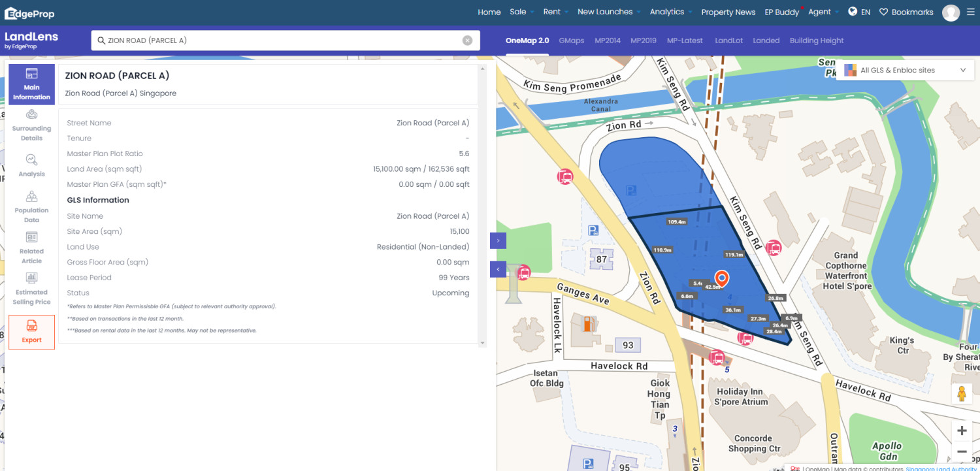Switch to the Landed map tab
The width and height of the screenshot is (980, 471).
(x=766, y=41)
